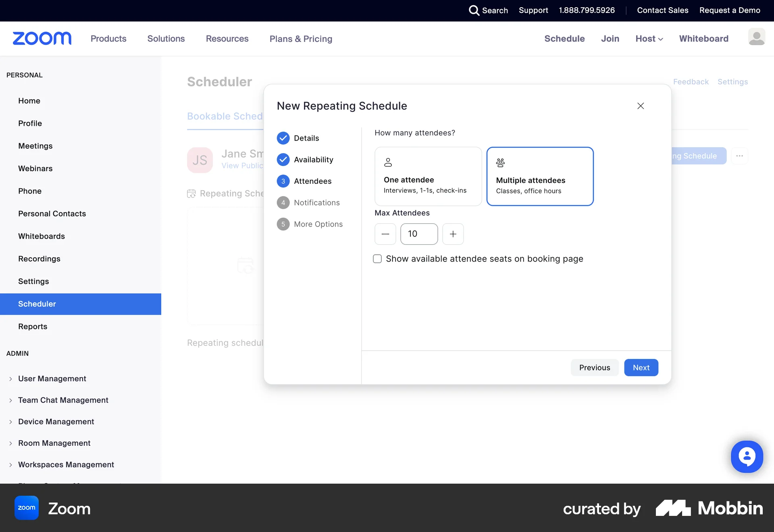774x532 pixels.
Task: Close the New Repeating Schedule dialog
Action: coord(641,106)
